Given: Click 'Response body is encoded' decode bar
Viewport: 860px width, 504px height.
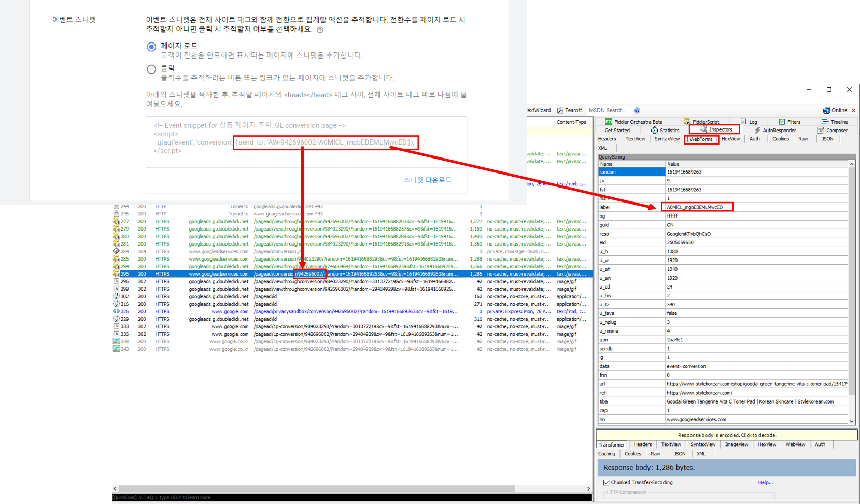Looking at the screenshot, I should coord(727,435).
